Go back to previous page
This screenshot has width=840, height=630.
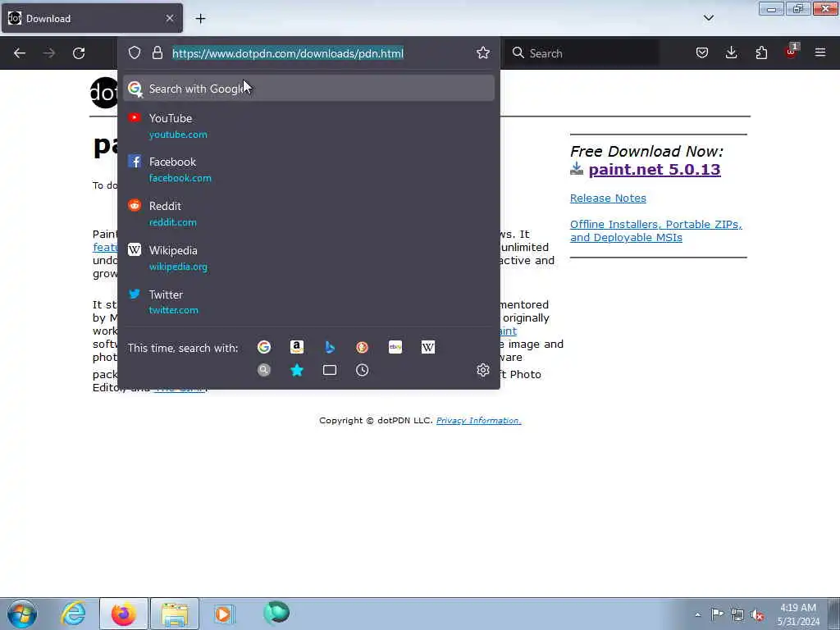(20, 53)
